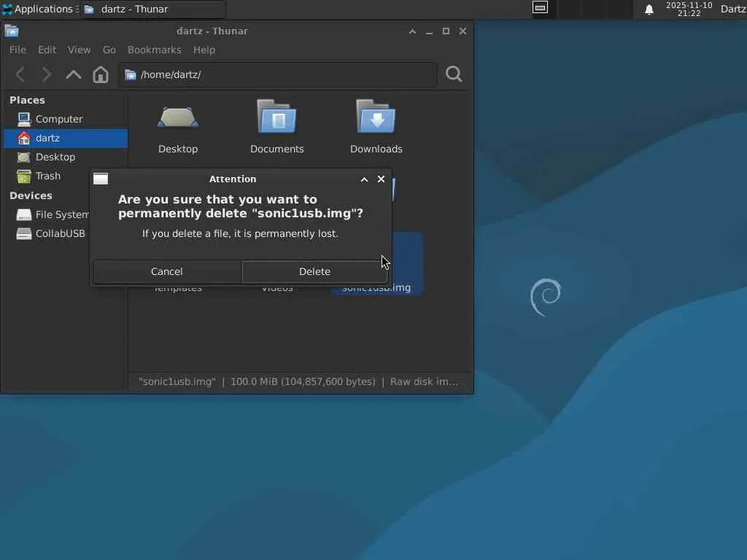The width and height of the screenshot is (747, 560).
Task: Open the Attention dialog window menu icon
Action: [101, 179]
